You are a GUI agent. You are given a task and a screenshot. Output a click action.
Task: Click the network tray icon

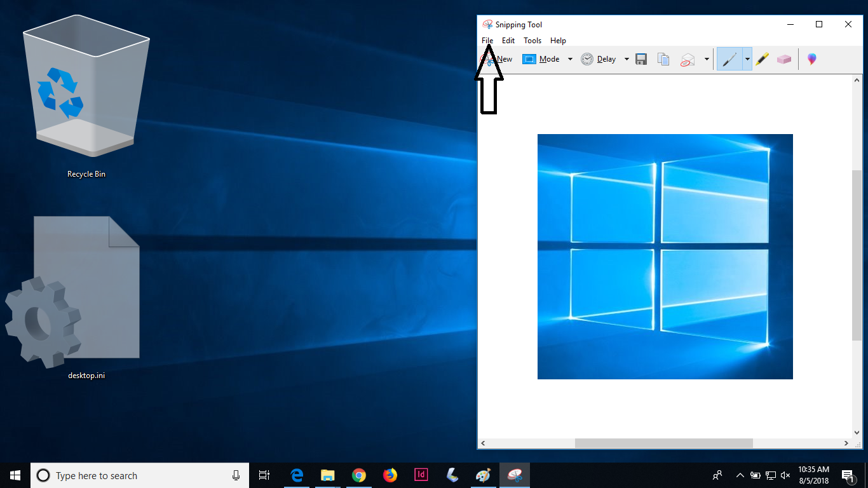[x=770, y=475]
